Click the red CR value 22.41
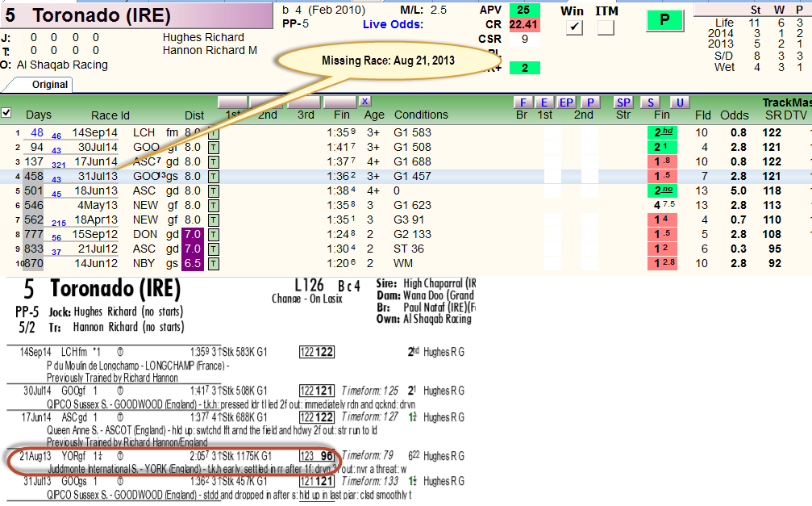 tap(523, 24)
